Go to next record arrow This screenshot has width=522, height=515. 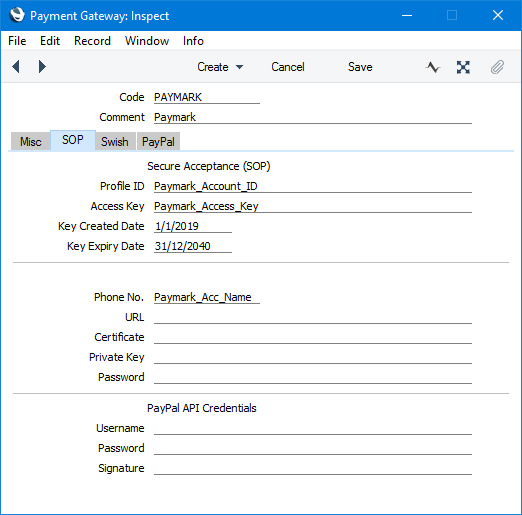coord(42,67)
